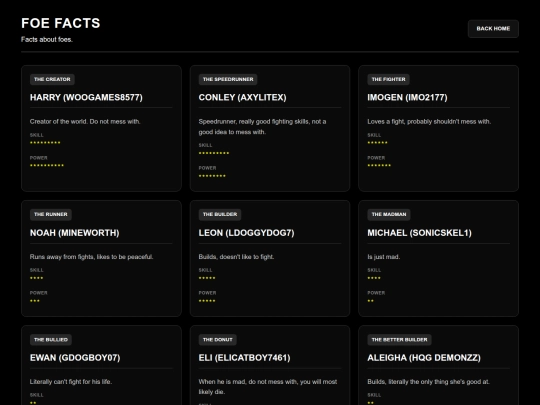The height and width of the screenshot is (405, 540).
Task: Click Michael's skill star rating
Action: click(374, 278)
